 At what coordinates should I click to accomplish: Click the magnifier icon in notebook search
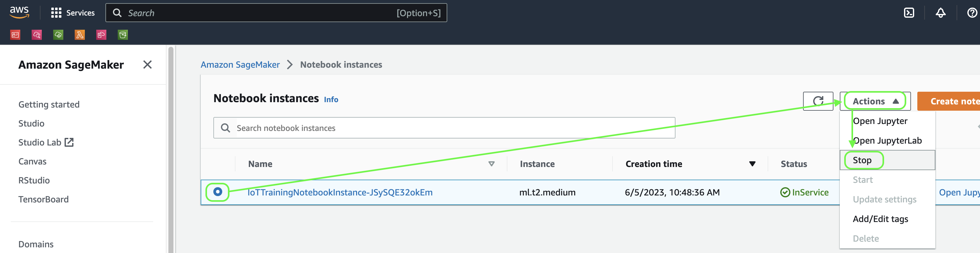pos(225,128)
